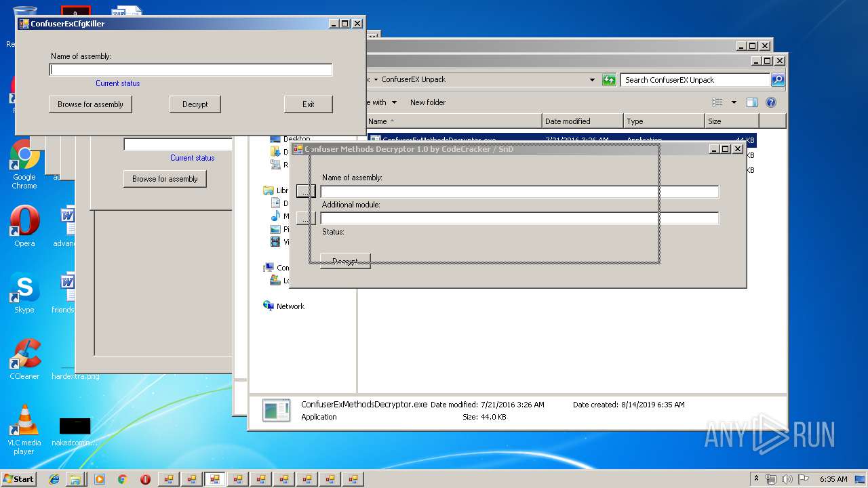Screen dimensions: 868x488
Task: Toggle the preview pane icon in Explorer
Action: click(x=752, y=102)
